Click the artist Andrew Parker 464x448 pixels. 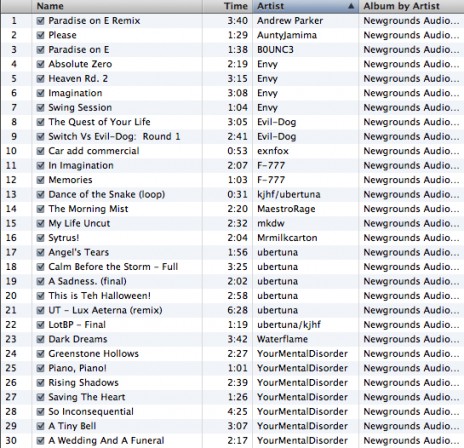[x=290, y=21]
